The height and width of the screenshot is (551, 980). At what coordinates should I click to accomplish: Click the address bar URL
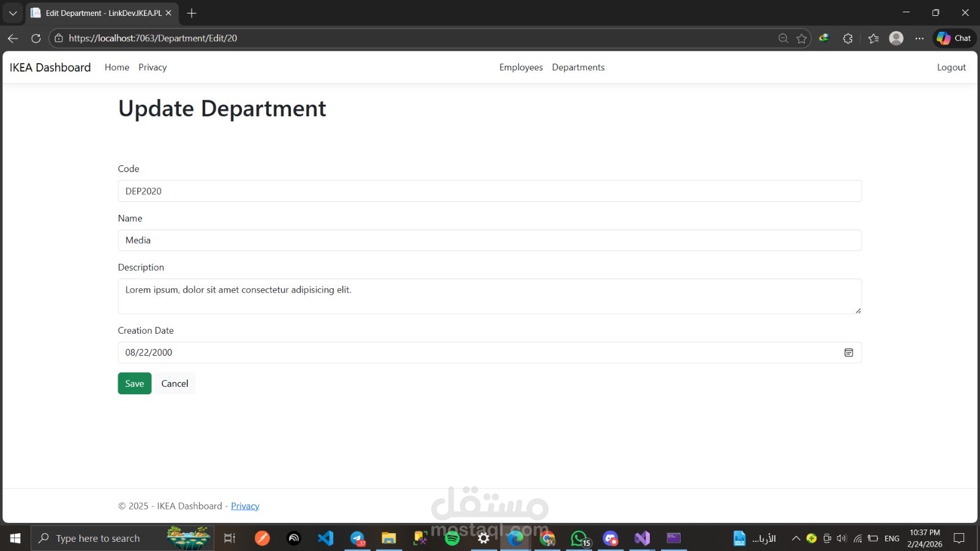153,38
